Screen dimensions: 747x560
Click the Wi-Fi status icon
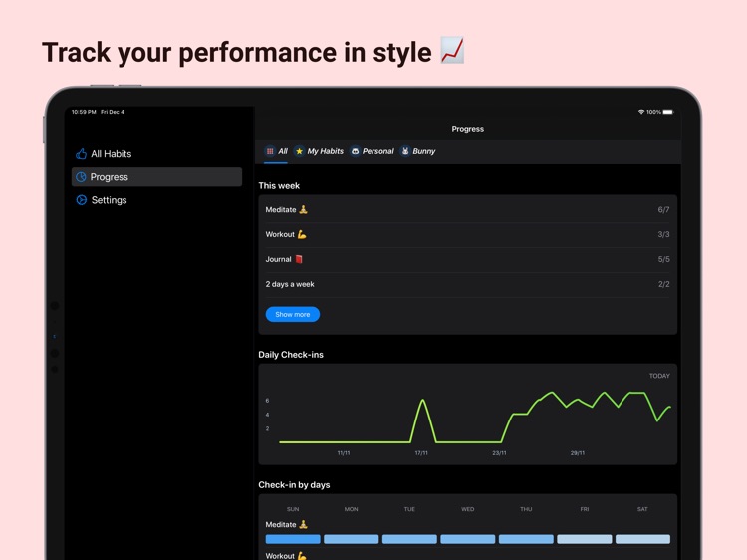pyautogui.click(x=641, y=112)
